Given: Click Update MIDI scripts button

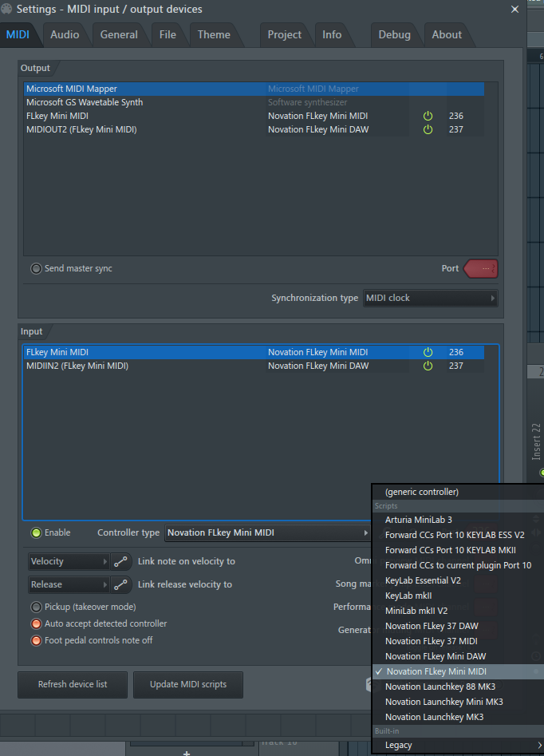Looking at the screenshot, I should pos(188,685).
